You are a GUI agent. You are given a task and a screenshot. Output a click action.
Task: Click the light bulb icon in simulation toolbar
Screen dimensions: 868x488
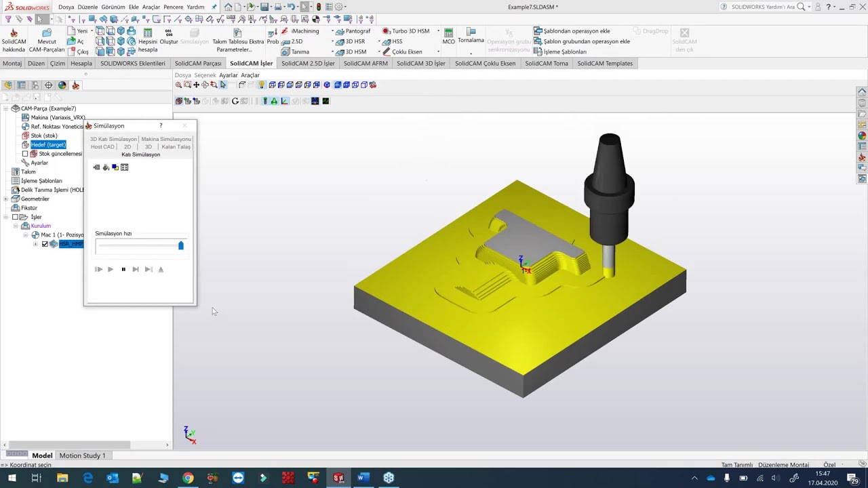(x=261, y=85)
